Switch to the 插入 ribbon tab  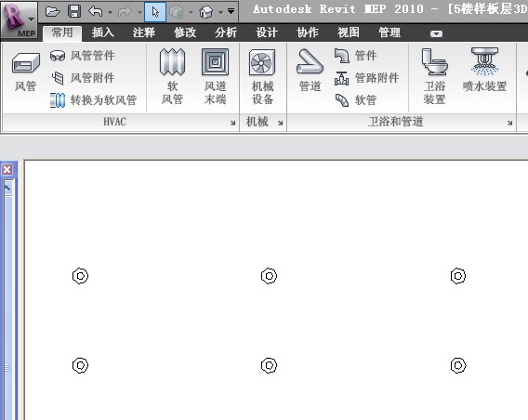(103, 33)
